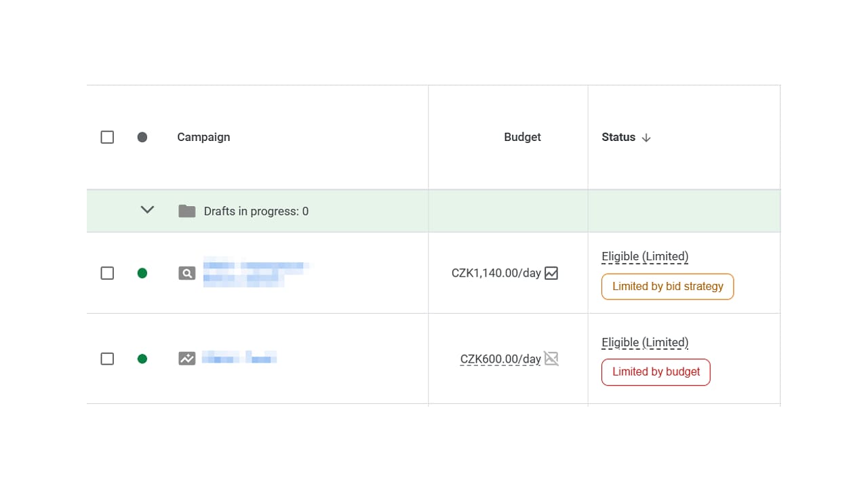
Task: Collapse the Drafts in progress row chevron
Action: pos(147,210)
